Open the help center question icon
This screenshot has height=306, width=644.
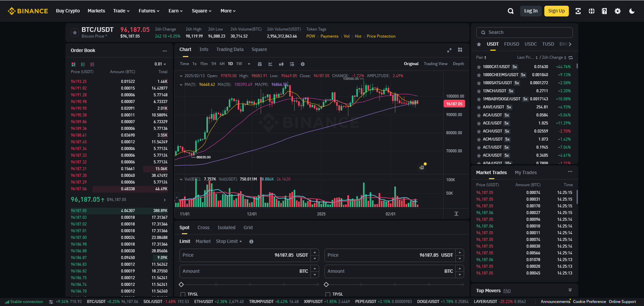click(x=604, y=11)
